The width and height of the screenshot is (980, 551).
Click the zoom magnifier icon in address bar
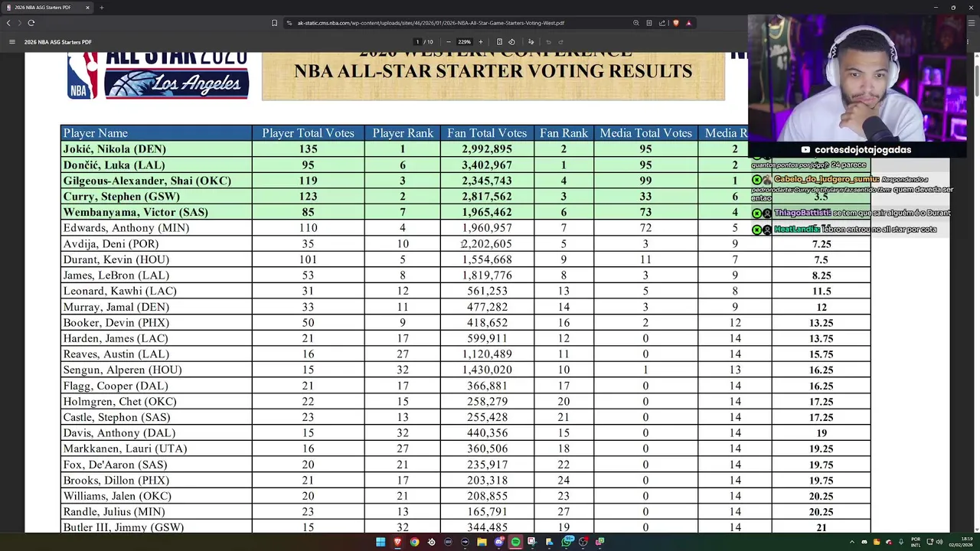pos(635,23)
